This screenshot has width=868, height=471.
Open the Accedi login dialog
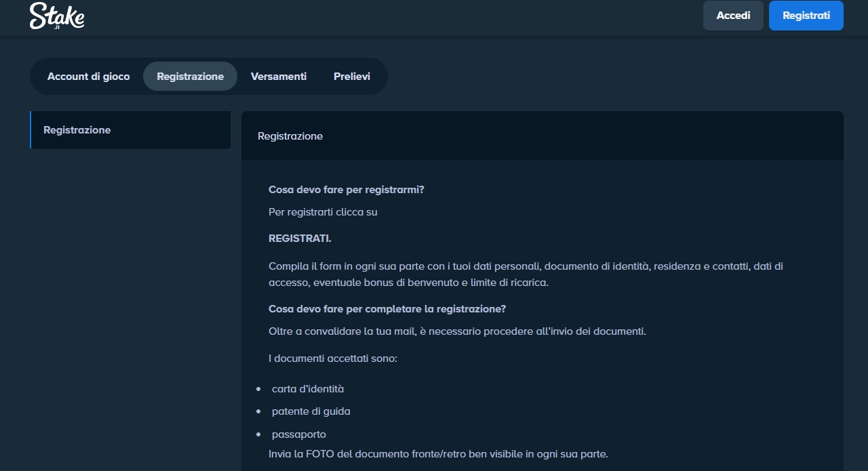pos(733,15)
